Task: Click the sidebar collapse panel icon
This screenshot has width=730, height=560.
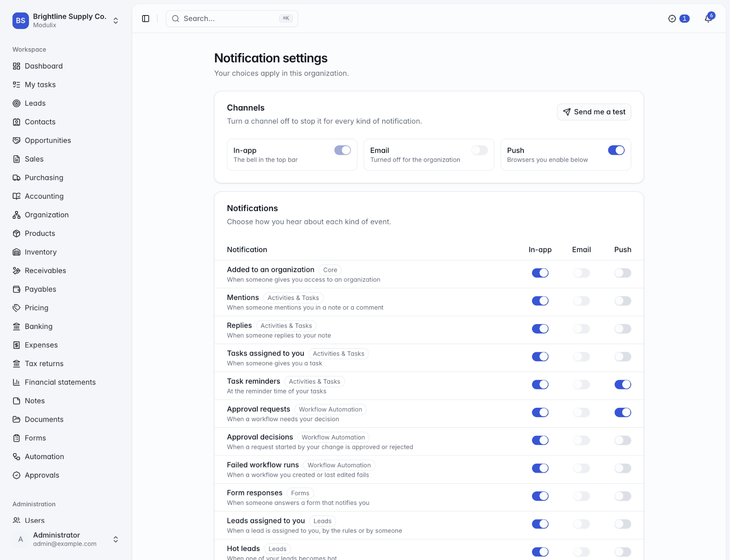Action: click(x=146, y=19)
